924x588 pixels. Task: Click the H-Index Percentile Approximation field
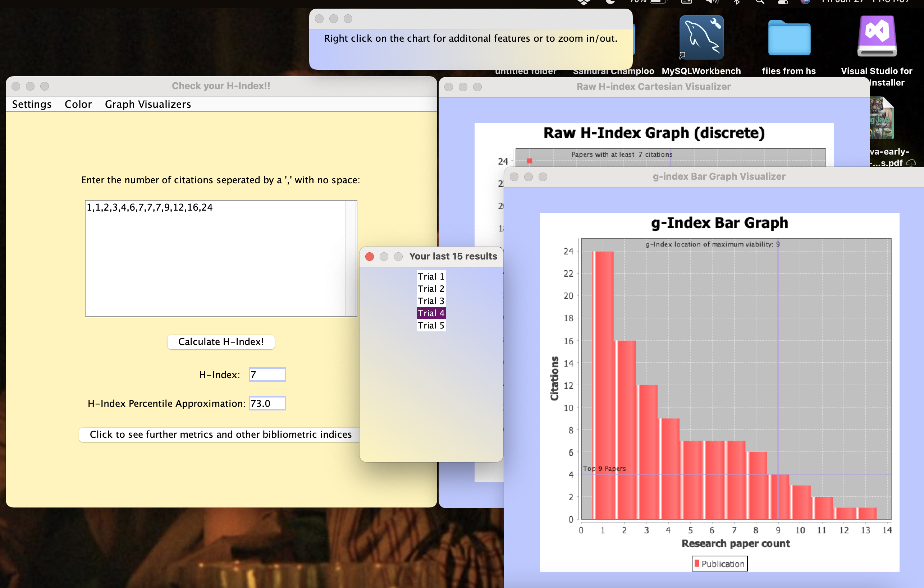[x=267, y=403]
